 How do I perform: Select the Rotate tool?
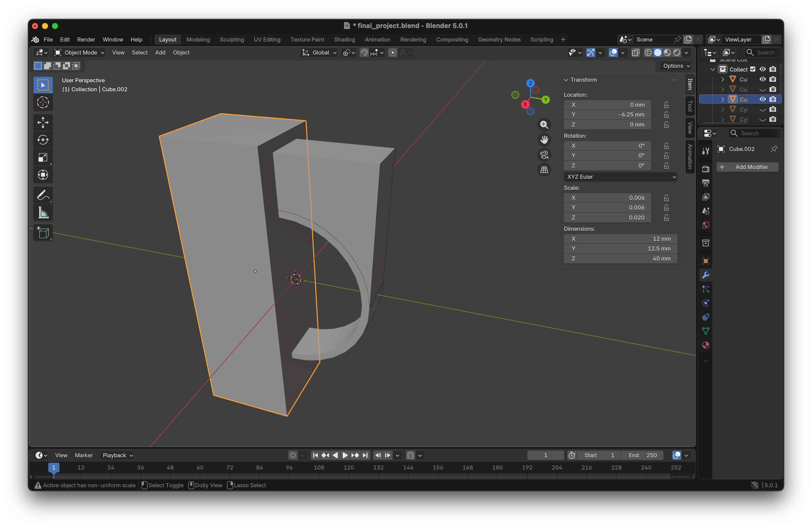[x=43, y=140]
